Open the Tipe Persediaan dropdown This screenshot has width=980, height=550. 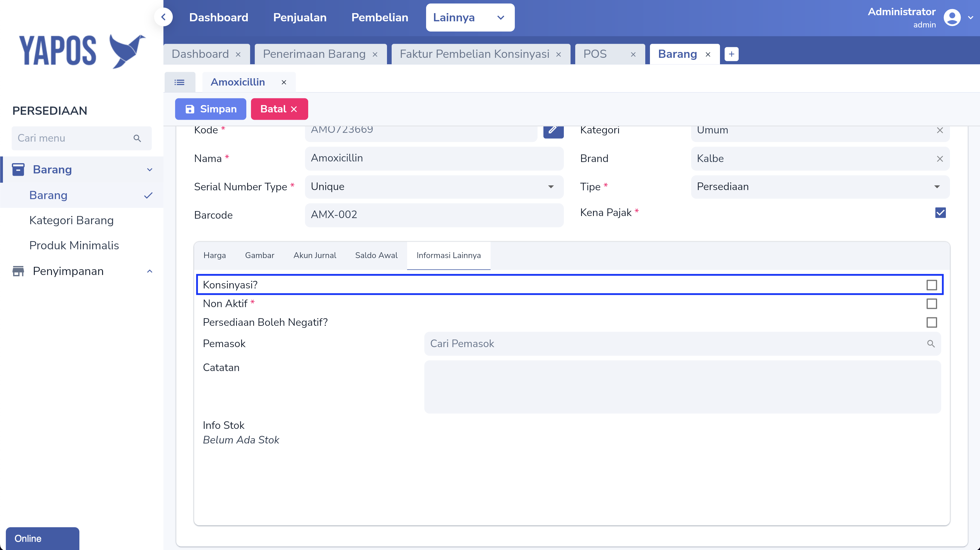coord(820,187)
